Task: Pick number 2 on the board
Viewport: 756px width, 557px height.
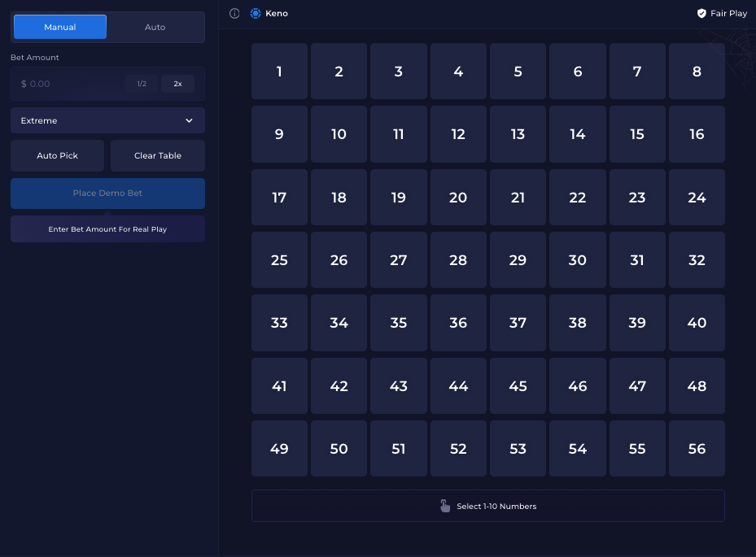Action: click(339, 72)
